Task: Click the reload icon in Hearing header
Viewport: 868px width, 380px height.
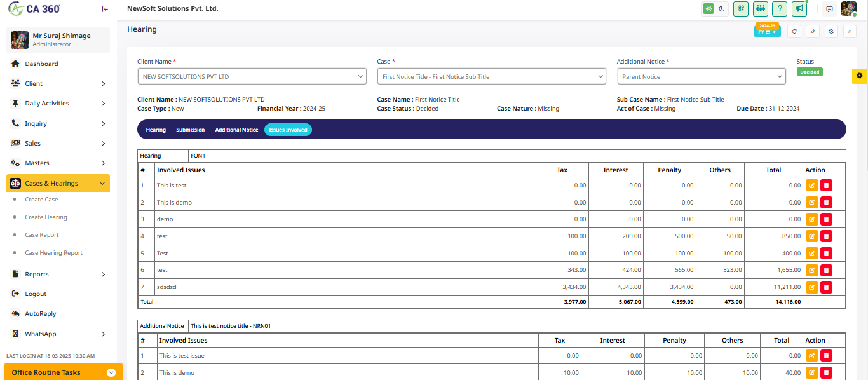Action: click(794, 31)
